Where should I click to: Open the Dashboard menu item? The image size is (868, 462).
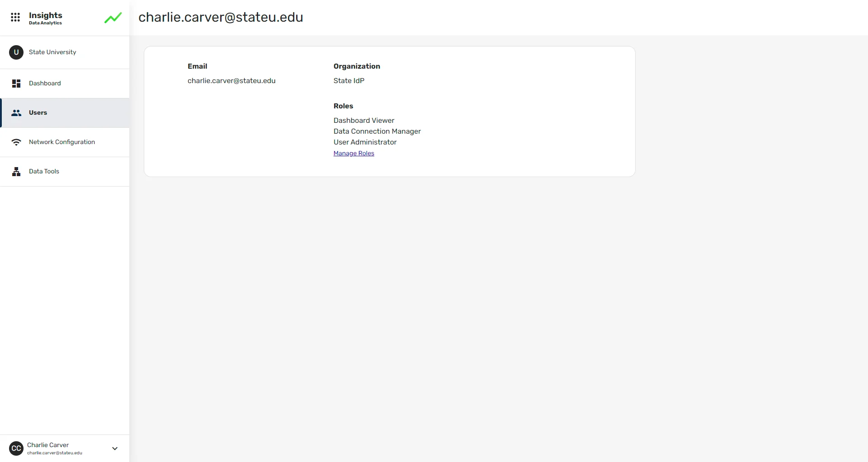(65, 84)
